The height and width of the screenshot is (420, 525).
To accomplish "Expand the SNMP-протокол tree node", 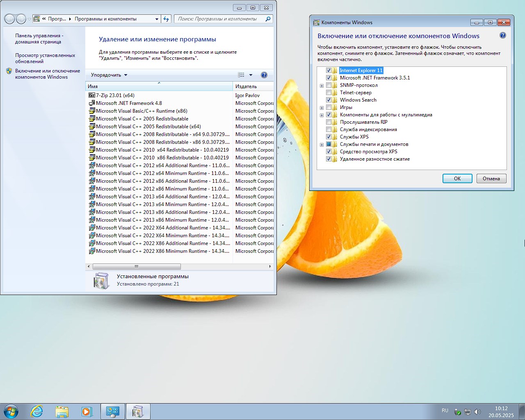I will point(322,86).
